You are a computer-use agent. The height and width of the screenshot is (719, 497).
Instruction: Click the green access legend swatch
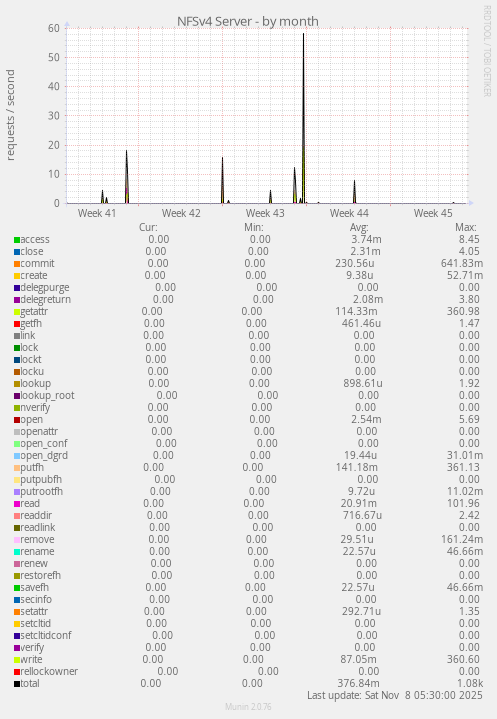coord(17,240)
